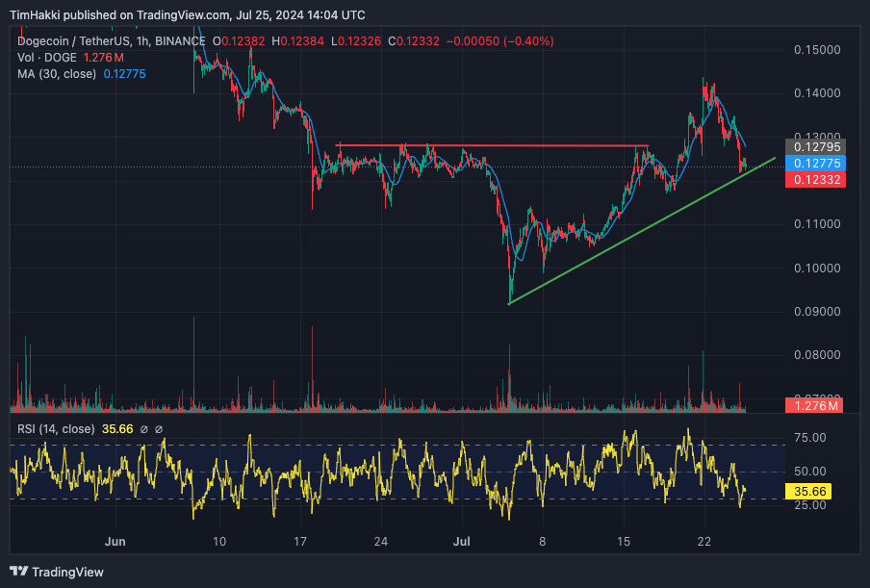Image resolution: width=870 pixels, height=588 pixels.
Task: Click the 0.09000 price axis label
Action: [817, 311]
